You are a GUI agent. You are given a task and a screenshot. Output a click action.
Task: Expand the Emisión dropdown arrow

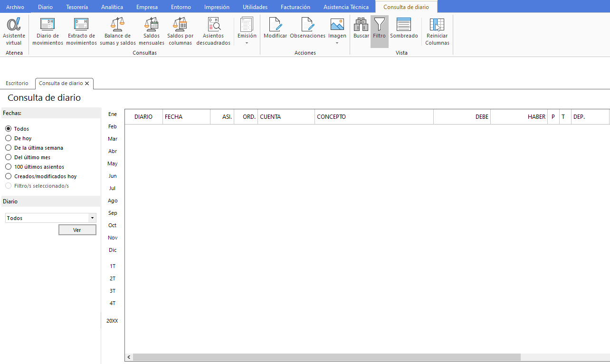pos(247,43)
